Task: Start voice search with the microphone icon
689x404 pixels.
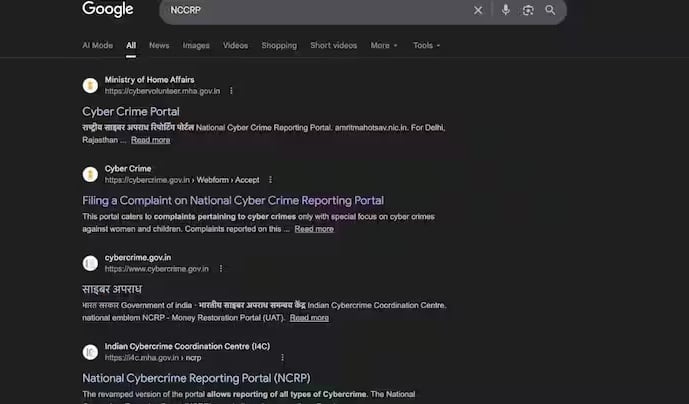Action: point(506,10)
